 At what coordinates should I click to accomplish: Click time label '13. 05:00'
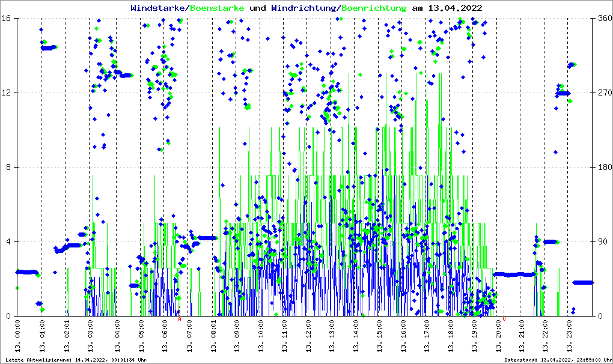pos(141,336)
